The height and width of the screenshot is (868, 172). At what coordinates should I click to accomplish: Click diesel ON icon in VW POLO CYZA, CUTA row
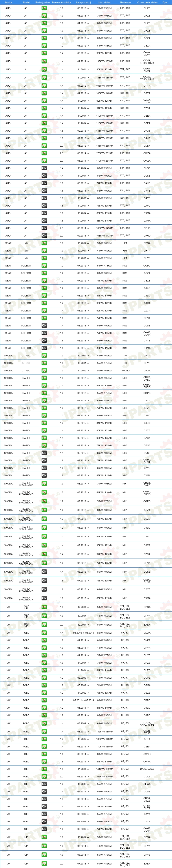pos(44,806)
